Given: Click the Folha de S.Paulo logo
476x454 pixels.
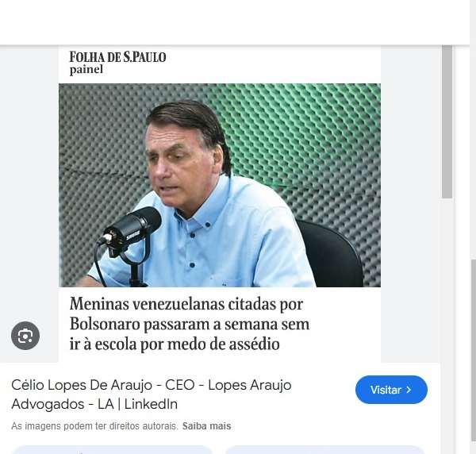Looking at the screenshot, I should tap(117, 57).
